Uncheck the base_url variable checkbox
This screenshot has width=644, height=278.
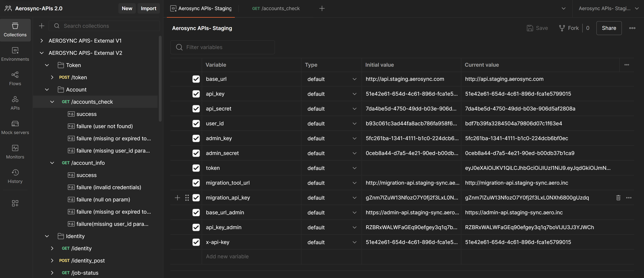coord(196,79)
